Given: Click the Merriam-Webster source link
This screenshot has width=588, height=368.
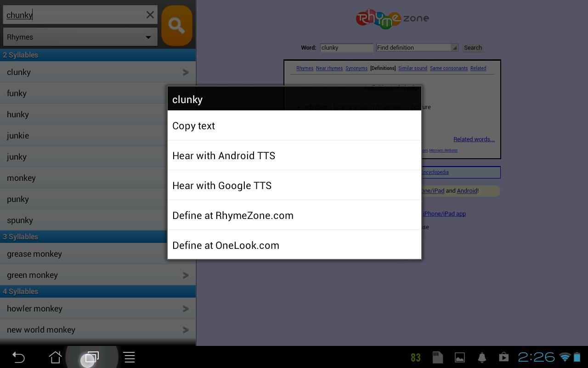Looking at the screenshot, I should (x=443, y=150).
